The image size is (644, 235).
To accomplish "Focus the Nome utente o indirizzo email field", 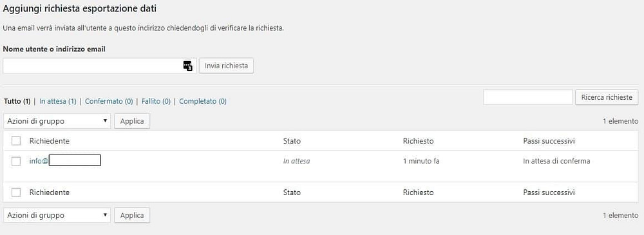I will [x=99, y=66].
